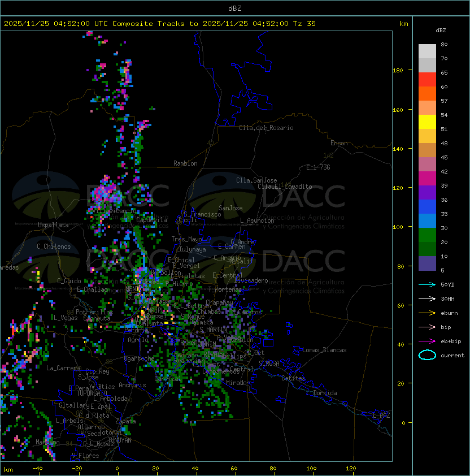Click the '-20' tick on the bottom km axis
470x476 pixels.
(x=76, y=469)
